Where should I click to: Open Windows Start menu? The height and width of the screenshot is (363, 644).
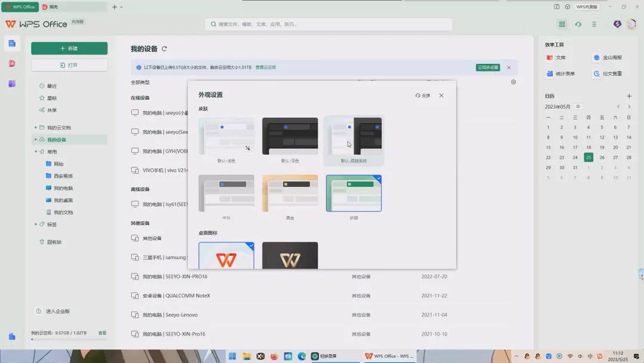point(233,356)
